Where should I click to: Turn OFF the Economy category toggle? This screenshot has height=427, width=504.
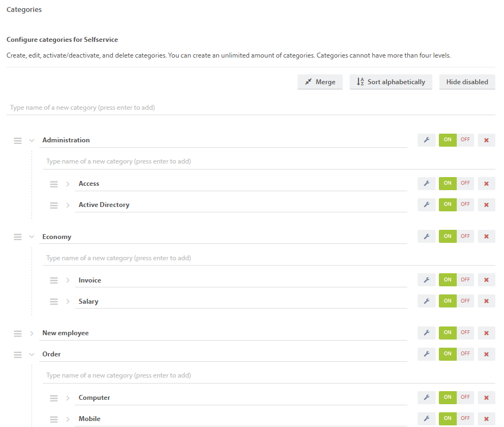point(465,237)
